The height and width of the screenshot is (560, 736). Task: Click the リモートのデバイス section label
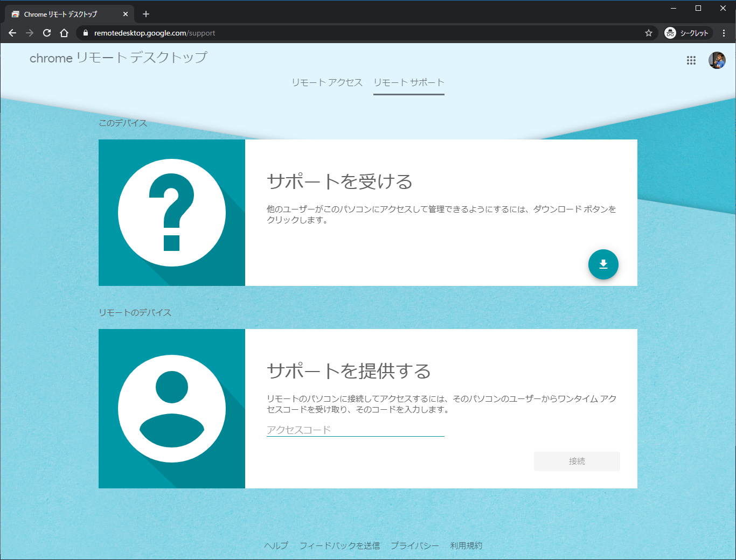(x=135, y=312)
